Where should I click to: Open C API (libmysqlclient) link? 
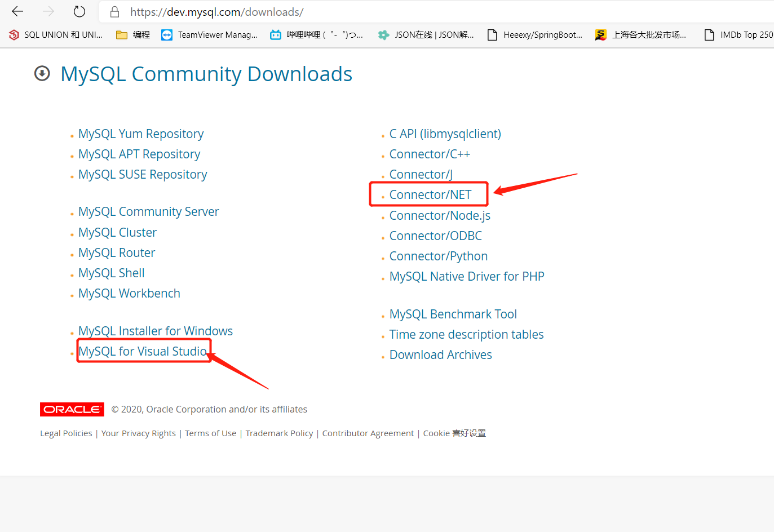[x=445, y=134]
